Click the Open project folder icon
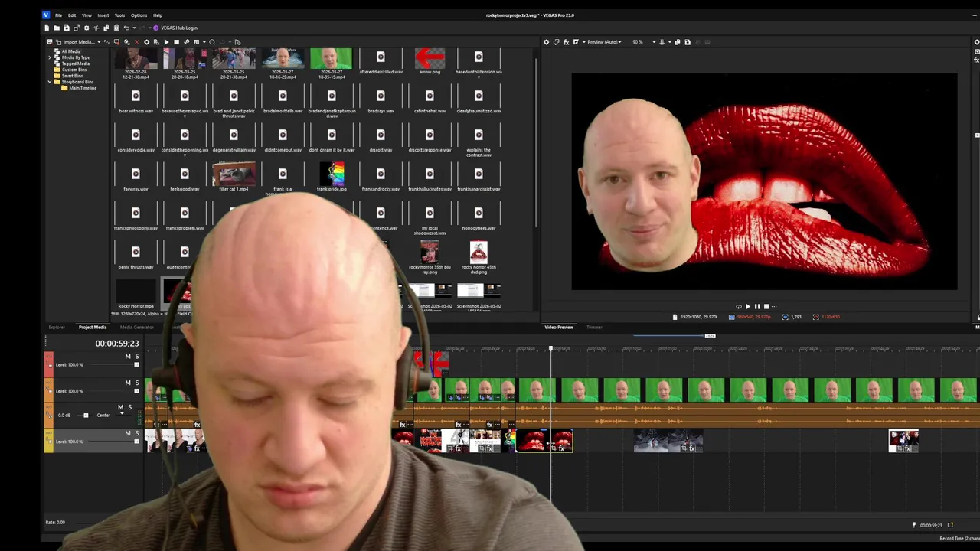This screenshot has height=551, width=980. 57,28
